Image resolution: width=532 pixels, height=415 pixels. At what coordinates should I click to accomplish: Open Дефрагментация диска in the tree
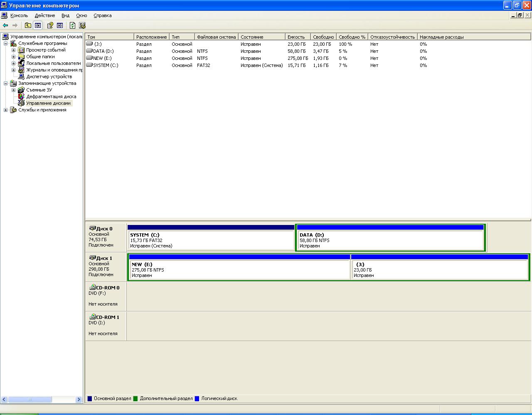(51, 96)
